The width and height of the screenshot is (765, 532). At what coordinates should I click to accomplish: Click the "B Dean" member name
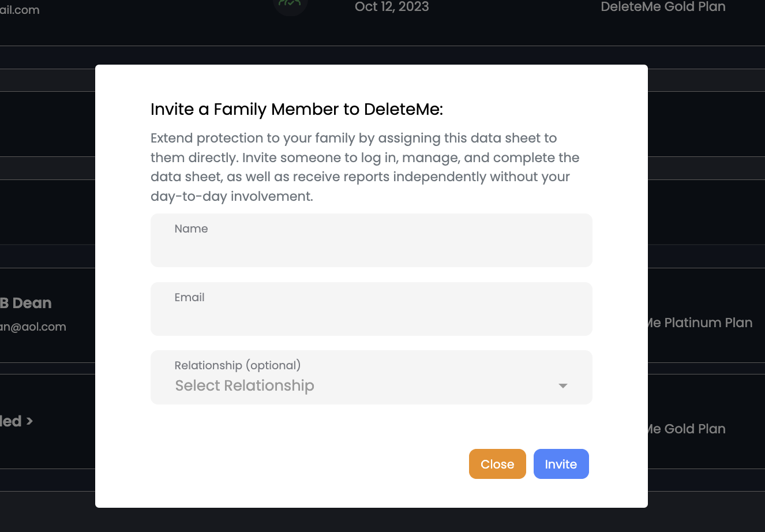(26, 303)
